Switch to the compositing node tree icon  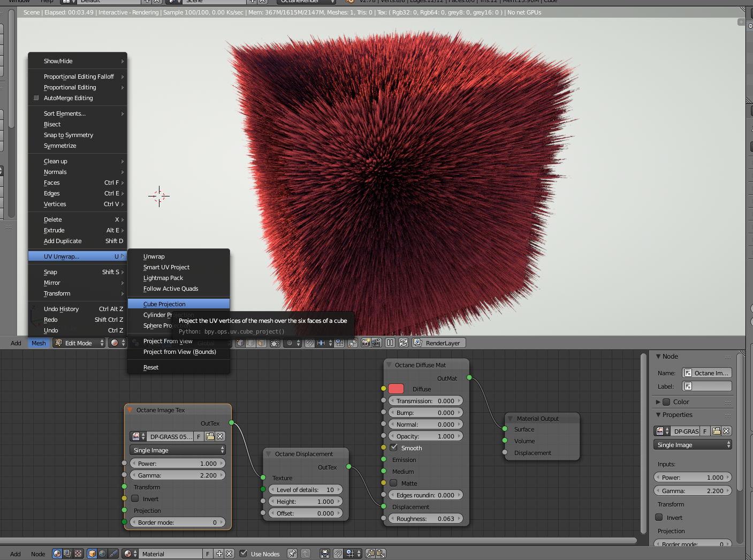pyautogui.click(x=67, y=554)
